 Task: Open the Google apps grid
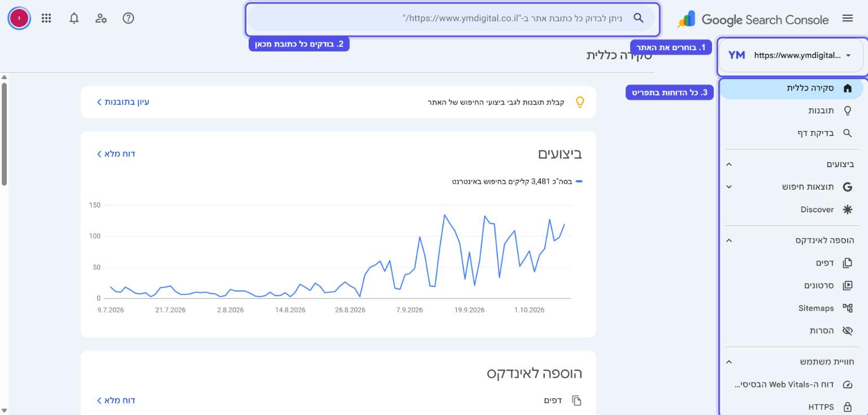click(46, 18)
